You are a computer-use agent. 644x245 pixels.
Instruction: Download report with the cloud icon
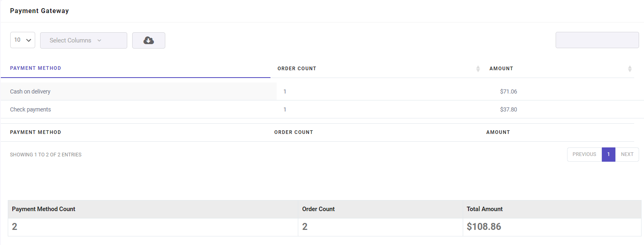pyautogui.click(x=149, y=40)
